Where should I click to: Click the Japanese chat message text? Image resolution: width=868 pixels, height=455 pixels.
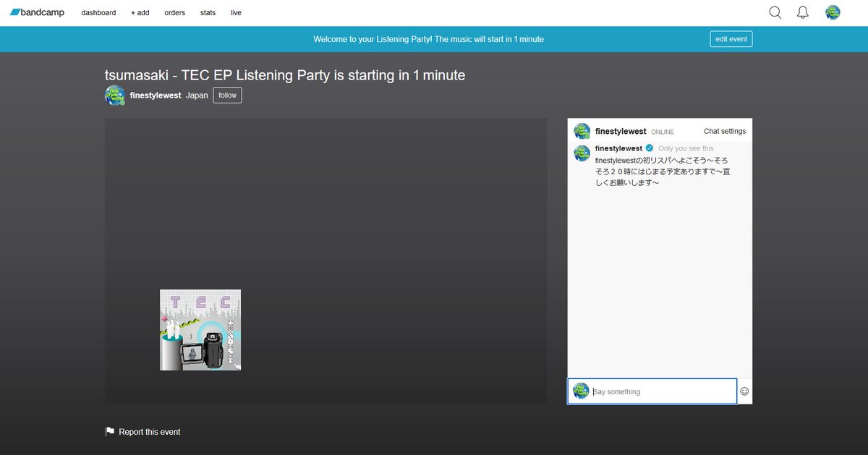pos(661,171)
